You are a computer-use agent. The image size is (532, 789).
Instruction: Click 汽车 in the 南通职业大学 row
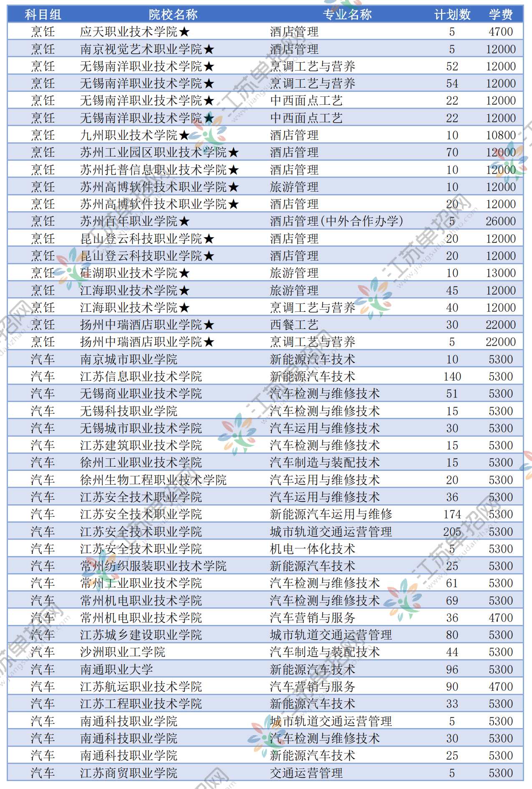(43, 670)
